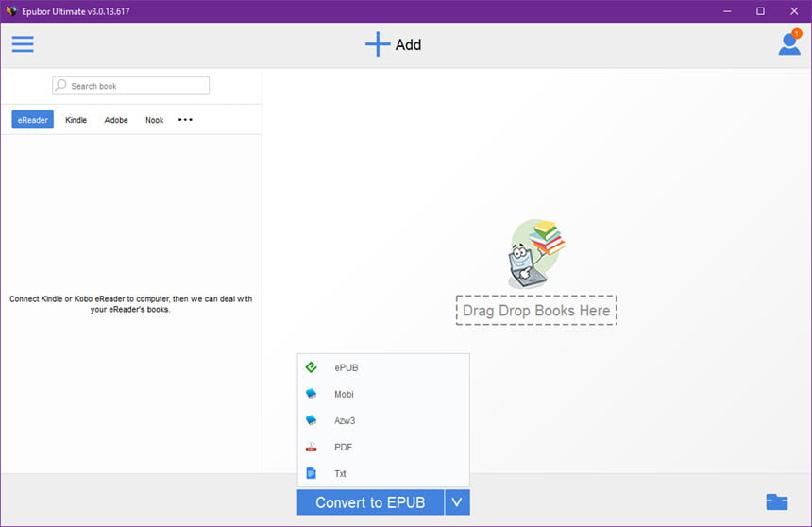Close the Epubor Ultimate window
Image resolution: width=812 pixels, height=527 pixels.
click(794, 11)
